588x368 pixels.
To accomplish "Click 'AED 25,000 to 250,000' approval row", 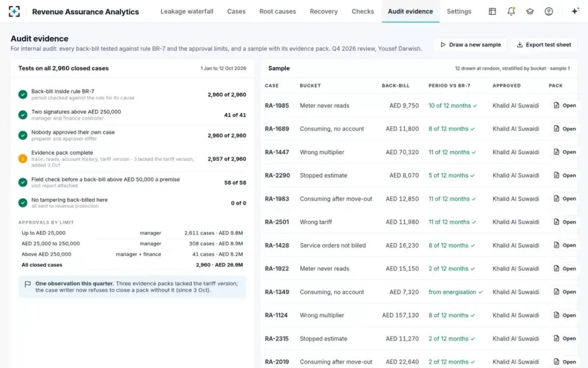I will click(x=132, y=243).
